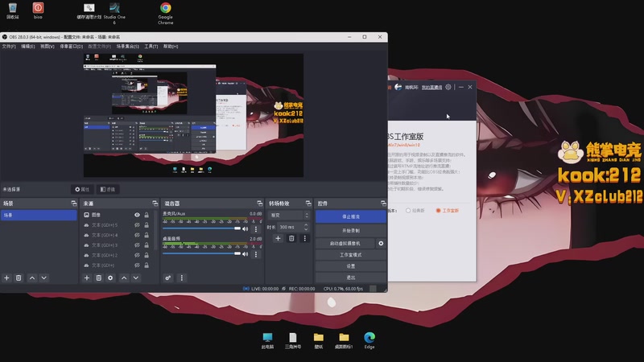Select the 场景 item in Scenes list

(39, 215)
